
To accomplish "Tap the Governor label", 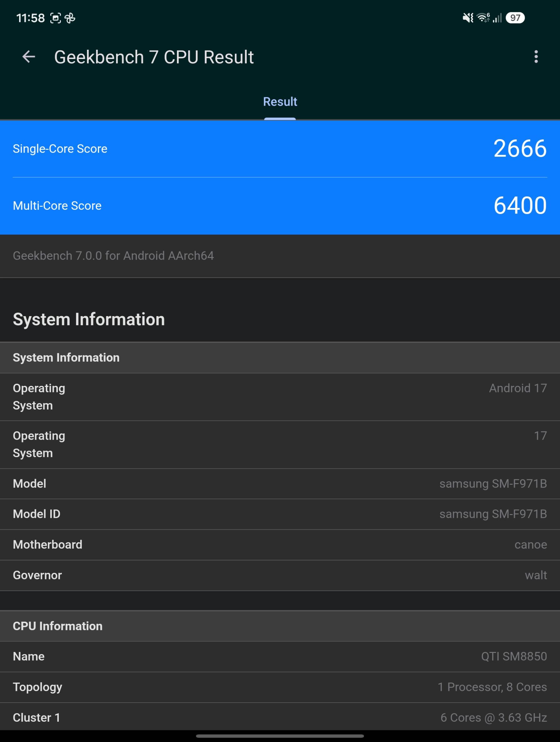I will pos(37,575).
